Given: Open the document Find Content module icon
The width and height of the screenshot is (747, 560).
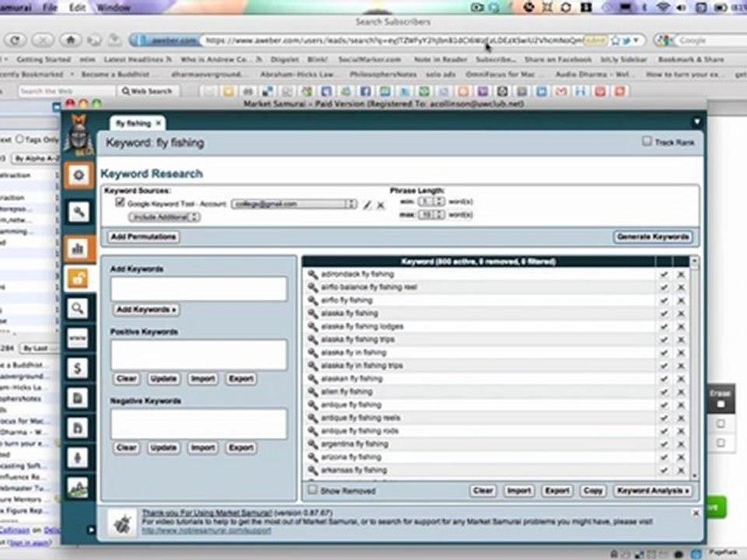Looking at the screenshot, I should point(78,397).
